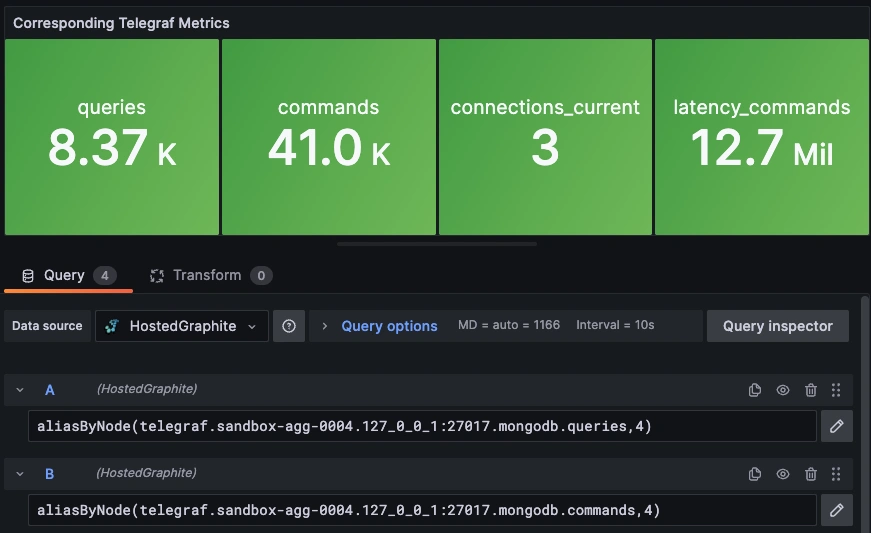Delete query B
The height and width of the screenshot is (533, 871).
click(x=810, y=474)
